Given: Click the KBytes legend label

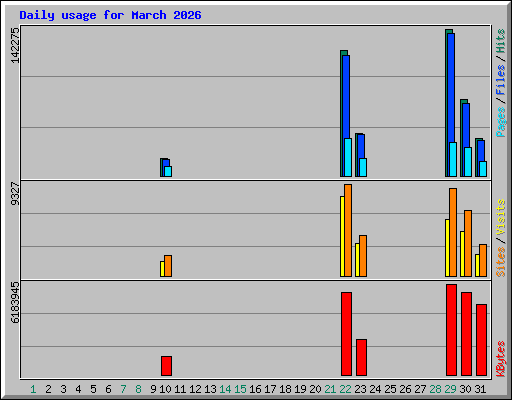Looking at the screenshot, I should tap(501, 359).
